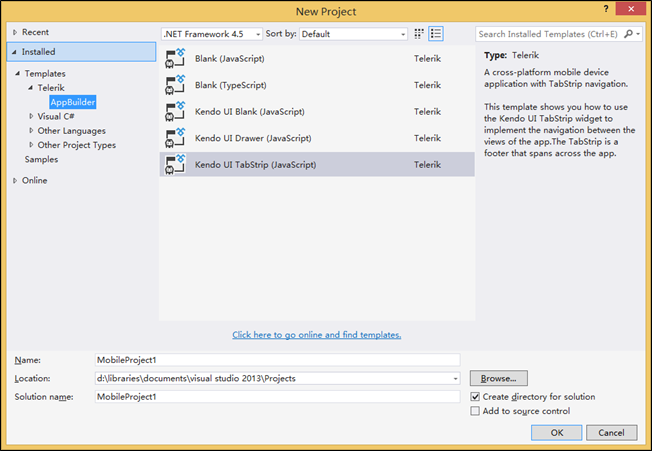
Task: Select AppBuilder in the tree
Action: 73,102
